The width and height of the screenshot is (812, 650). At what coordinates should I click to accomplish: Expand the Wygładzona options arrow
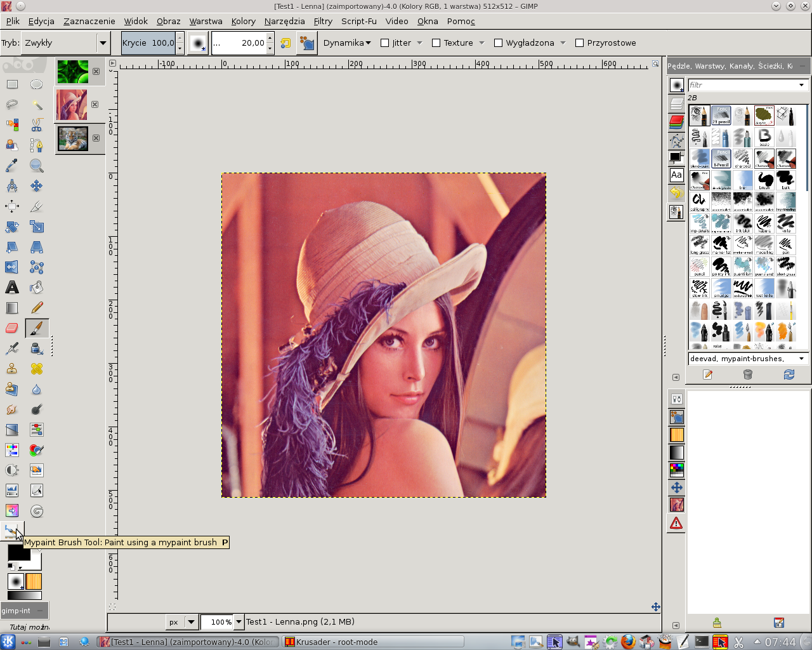tap(563, 43)
